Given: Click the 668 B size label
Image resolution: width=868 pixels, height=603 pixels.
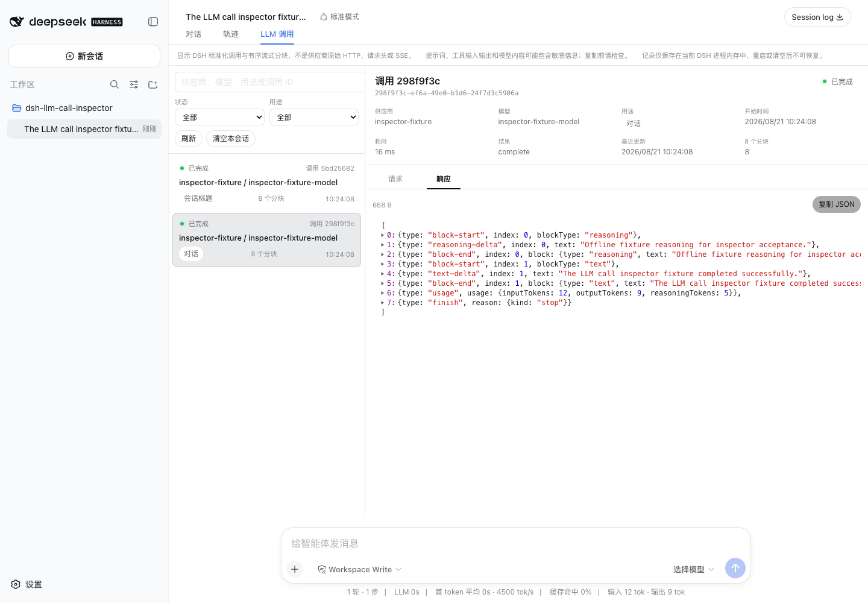Looking at the screenshot, I should coord(382,206).
